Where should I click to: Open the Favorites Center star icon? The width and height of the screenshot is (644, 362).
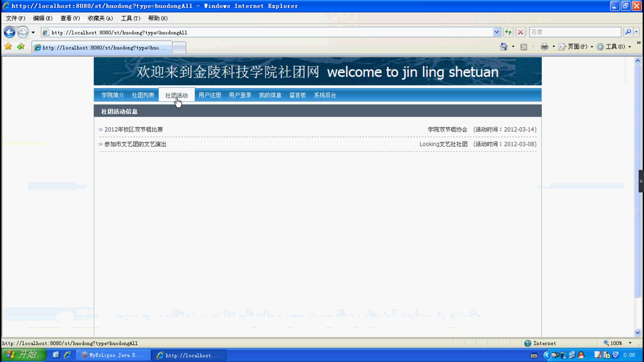pyautogui.click(x=8, y=47)
